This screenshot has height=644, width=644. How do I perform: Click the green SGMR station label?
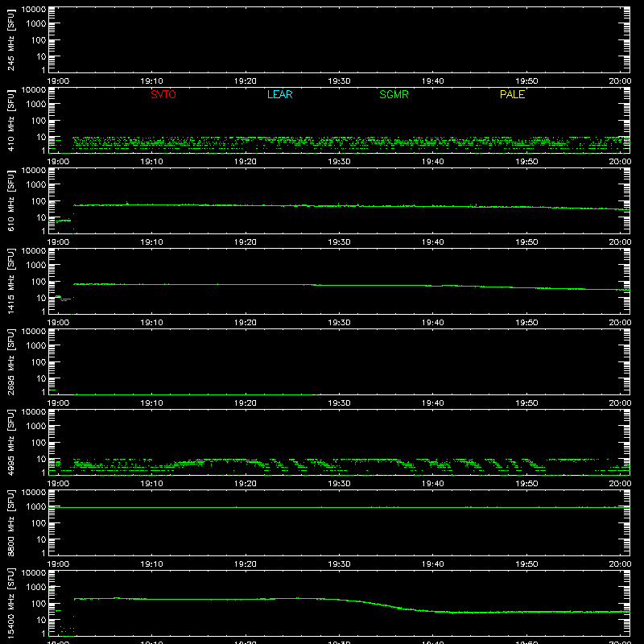tap(394, 94)
